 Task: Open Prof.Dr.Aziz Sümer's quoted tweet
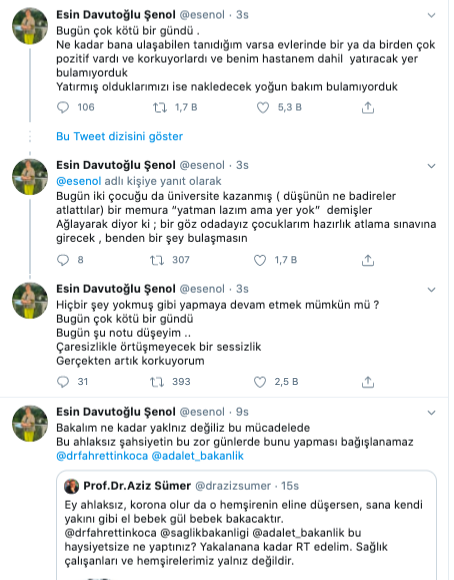point(246,525)
